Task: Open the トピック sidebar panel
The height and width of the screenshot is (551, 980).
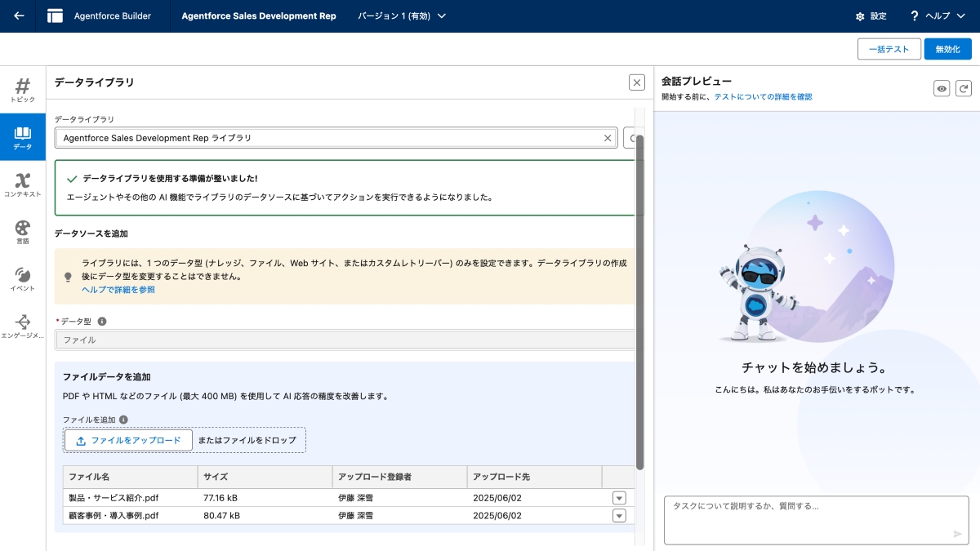Action: pos(23,90)
